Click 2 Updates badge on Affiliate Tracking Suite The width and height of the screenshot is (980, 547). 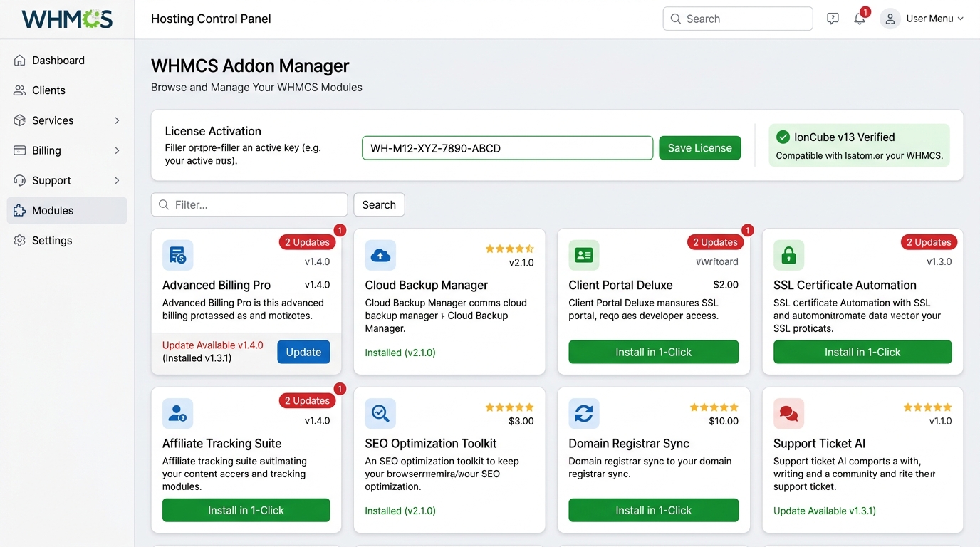tap(307, 400)
